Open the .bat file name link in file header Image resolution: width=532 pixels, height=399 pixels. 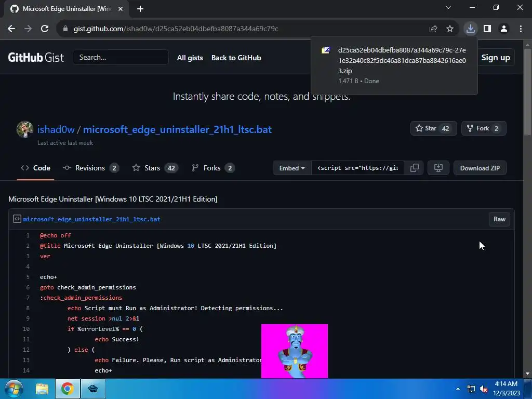click(x=91, y=219)
